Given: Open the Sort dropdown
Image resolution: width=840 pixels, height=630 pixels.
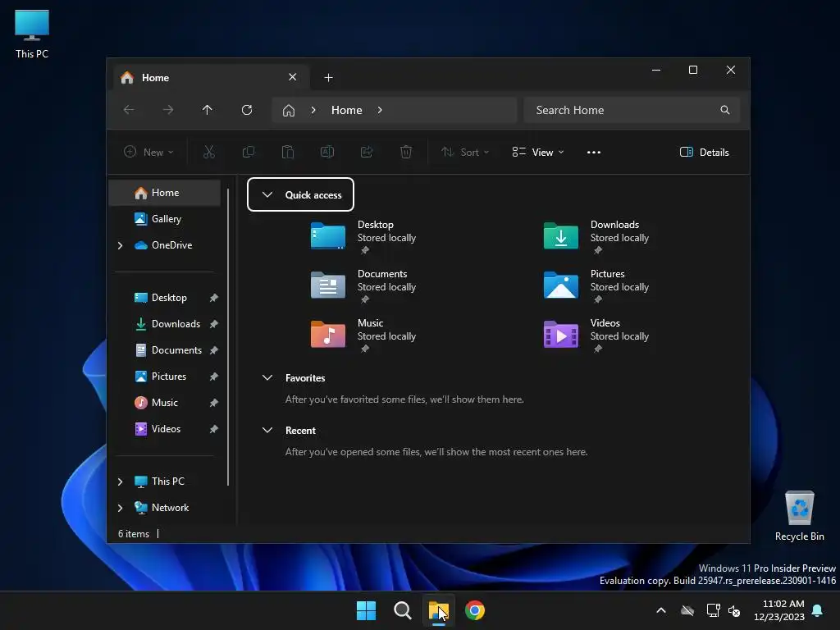Looking at the screenshot, I should click(465, 152).
